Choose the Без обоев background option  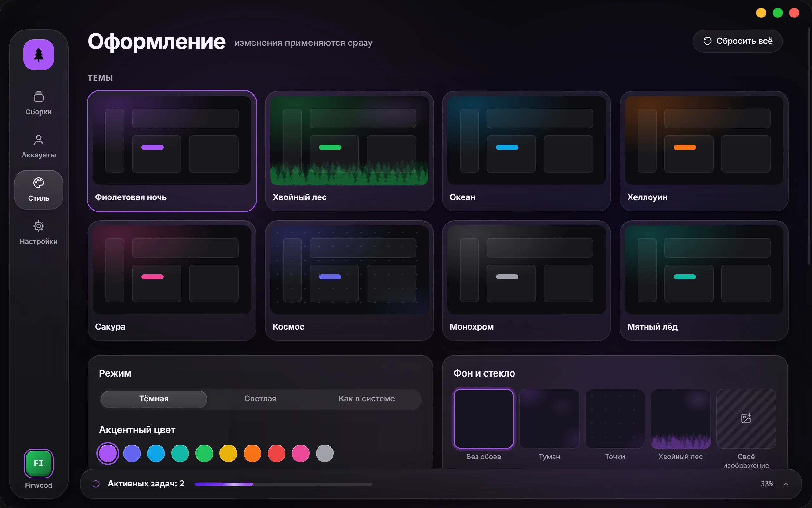pos(483,419)
